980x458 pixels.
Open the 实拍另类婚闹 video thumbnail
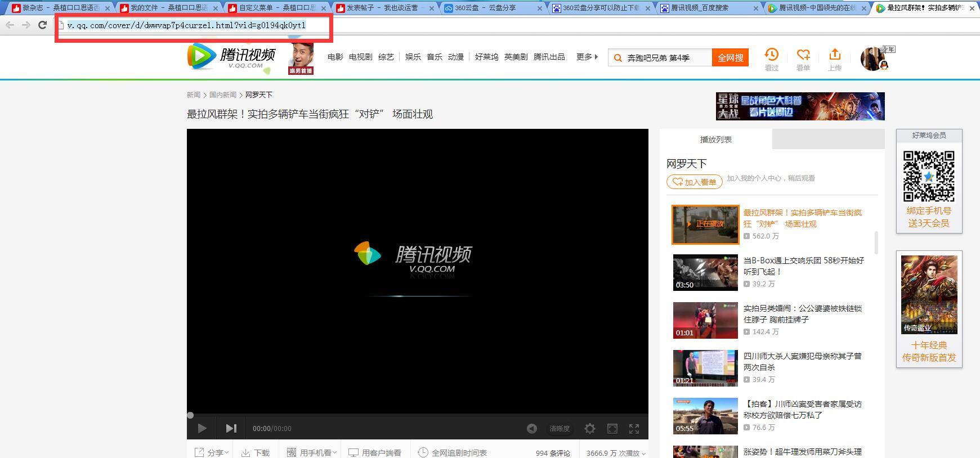(705, 320)
